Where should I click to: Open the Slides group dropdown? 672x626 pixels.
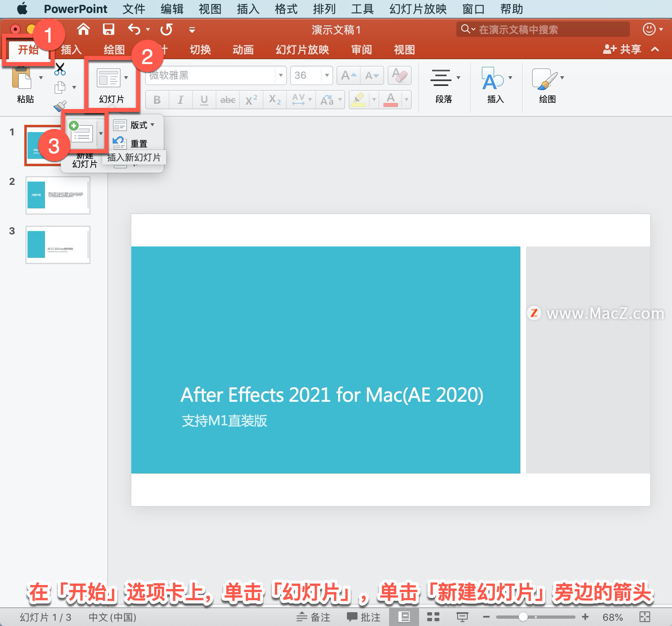click(x=126, y=77)
